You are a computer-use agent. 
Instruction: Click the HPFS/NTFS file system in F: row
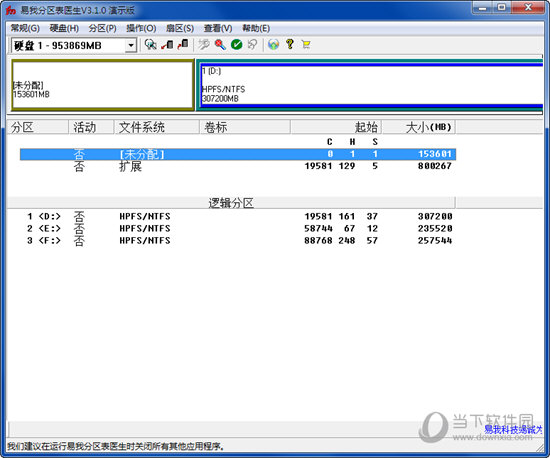tap(145, 241)
